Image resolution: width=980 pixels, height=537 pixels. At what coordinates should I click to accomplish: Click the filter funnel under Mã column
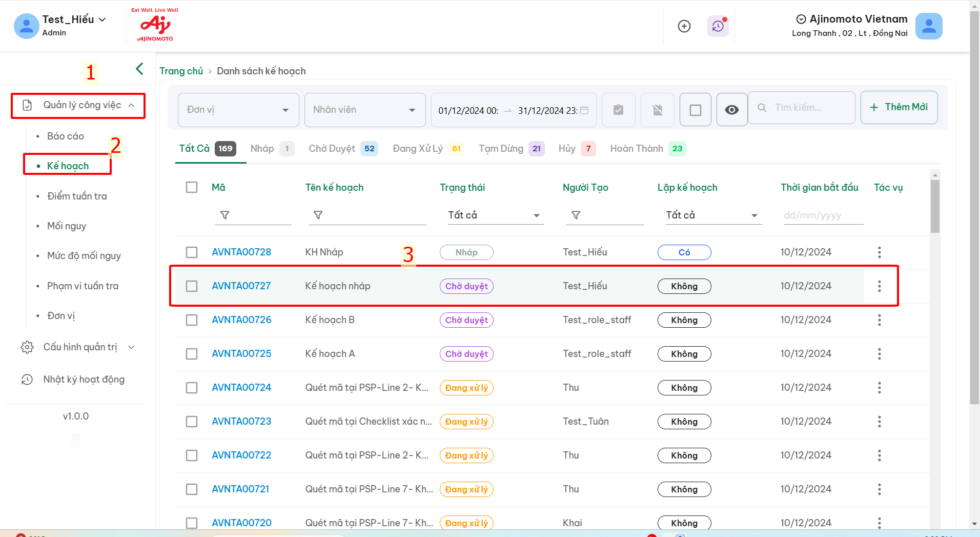pyautogui.click(x=224, y=215)
